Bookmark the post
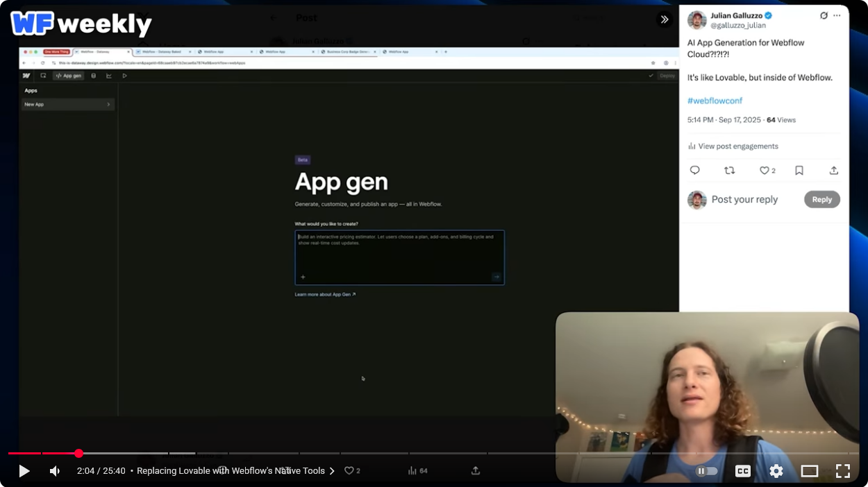868x487 pixels. point(799,171)
